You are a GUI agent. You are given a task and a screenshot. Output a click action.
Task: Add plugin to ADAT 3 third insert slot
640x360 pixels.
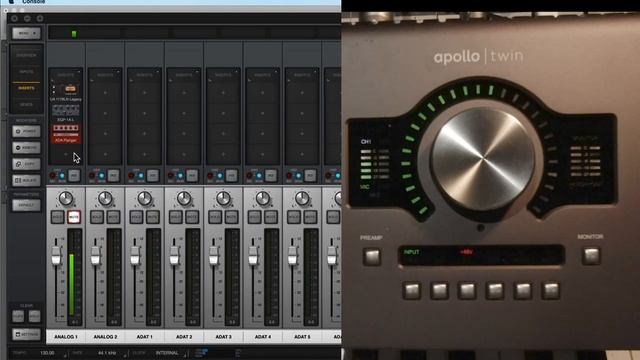223,133
